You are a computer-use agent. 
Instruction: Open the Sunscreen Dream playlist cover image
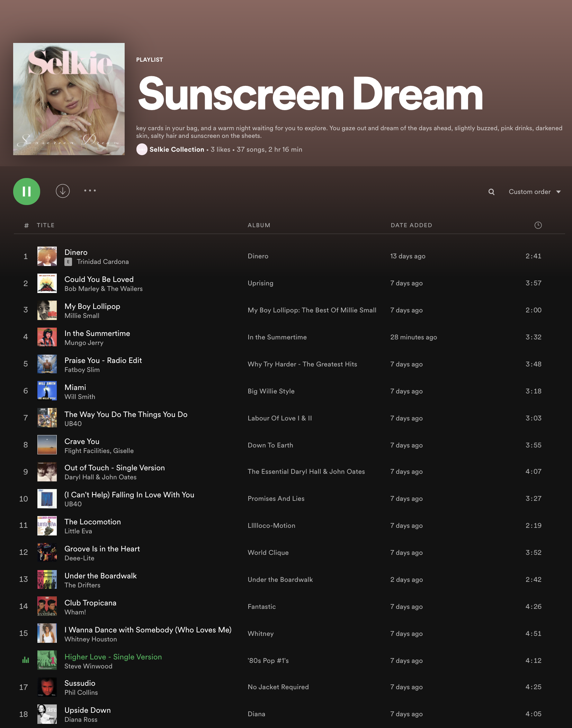[x=69, y=99]
